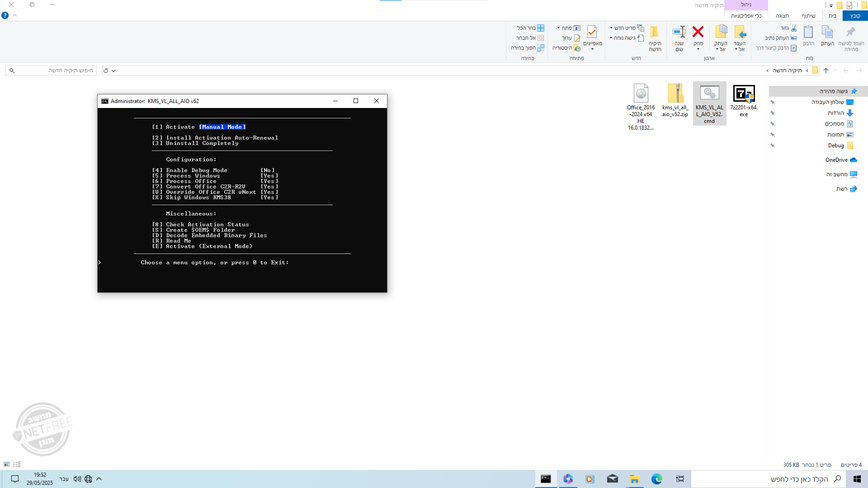The image size is (868, 488).
Task: Click the red X Delete icon
Action: [x=698, y=32]
